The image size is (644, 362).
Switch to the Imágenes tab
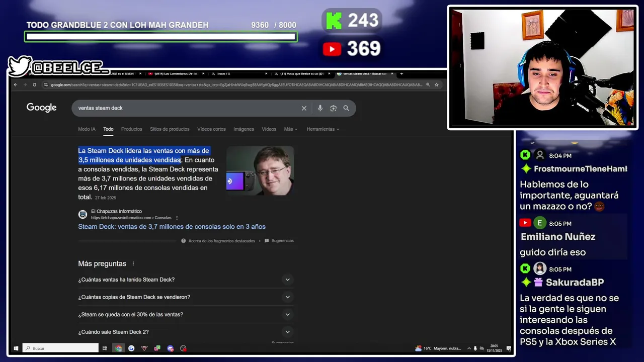coord(244,129)
